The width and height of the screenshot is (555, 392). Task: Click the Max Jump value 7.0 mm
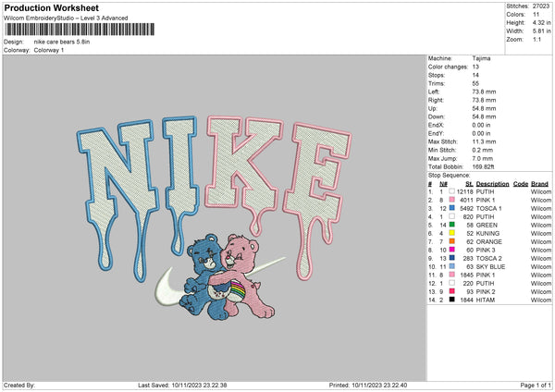[483, 158]
